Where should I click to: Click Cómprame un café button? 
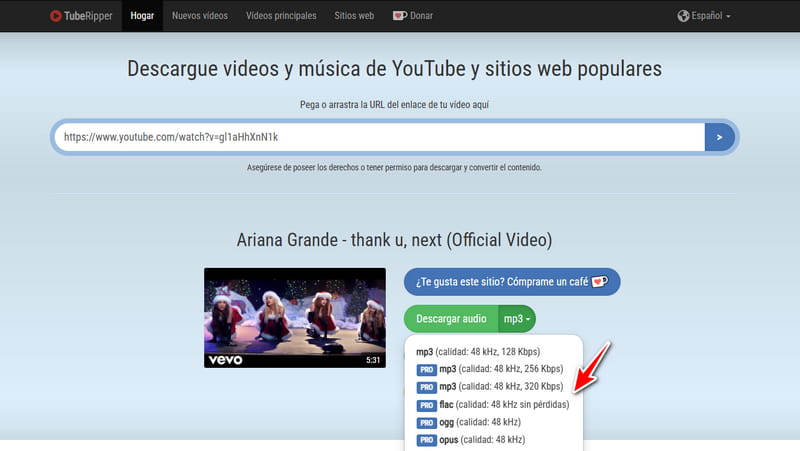tap(512, 282)
